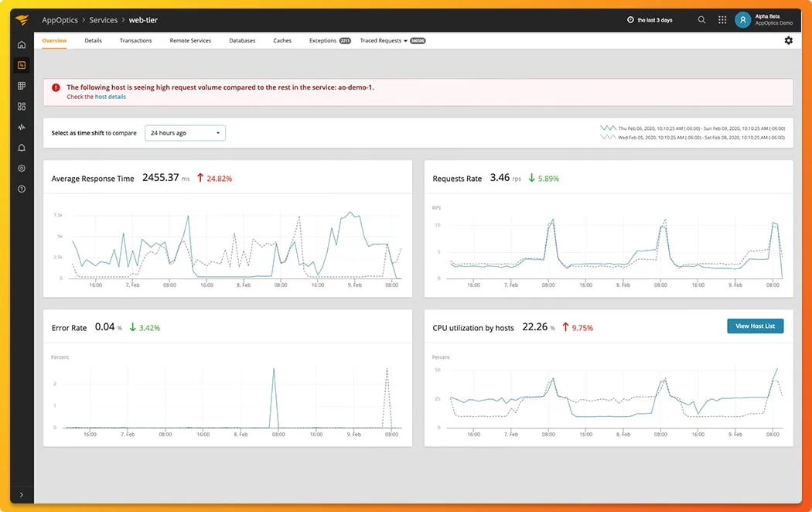
Task: Open the help question mark icon
Action: click(x=22, y=189)
